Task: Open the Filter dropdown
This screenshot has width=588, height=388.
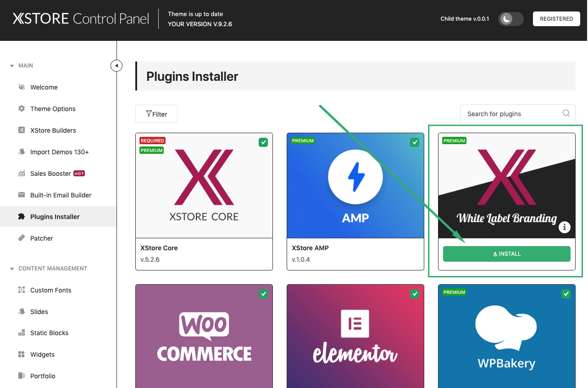Action: click(x=156, y=114)
